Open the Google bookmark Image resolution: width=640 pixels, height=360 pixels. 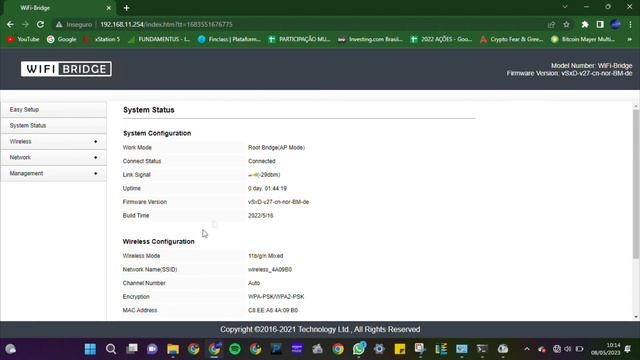[x=62, y=39]
